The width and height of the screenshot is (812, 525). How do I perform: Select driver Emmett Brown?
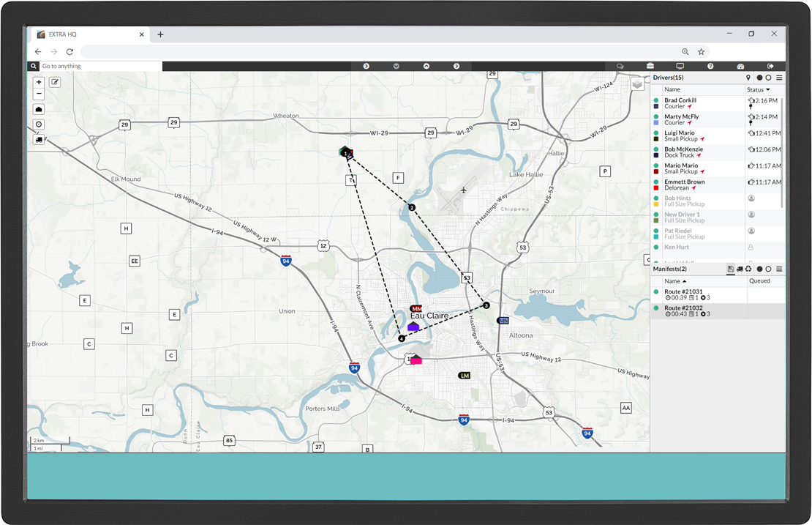716,185
